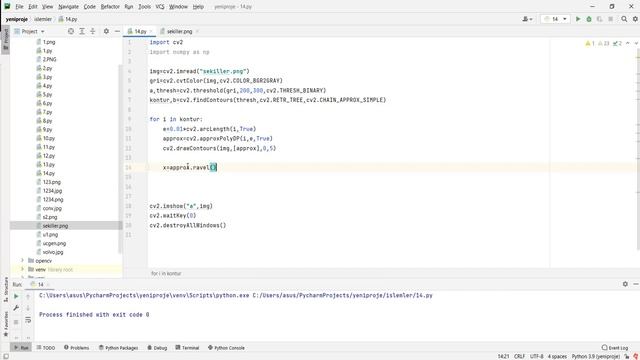Expand the venv library root folder
Image resolution: width=640 pixels, height=360 pixels.
pyautogui.click(x=22, y=269)
